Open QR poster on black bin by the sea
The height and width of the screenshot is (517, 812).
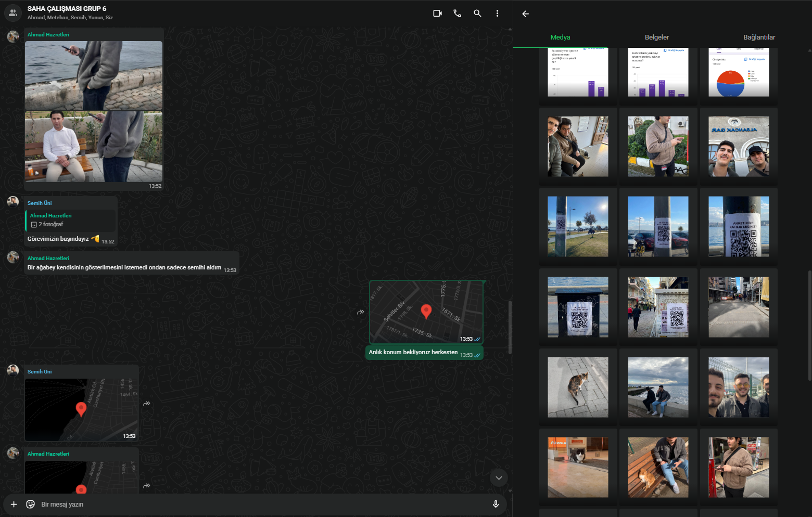[578, 307]
